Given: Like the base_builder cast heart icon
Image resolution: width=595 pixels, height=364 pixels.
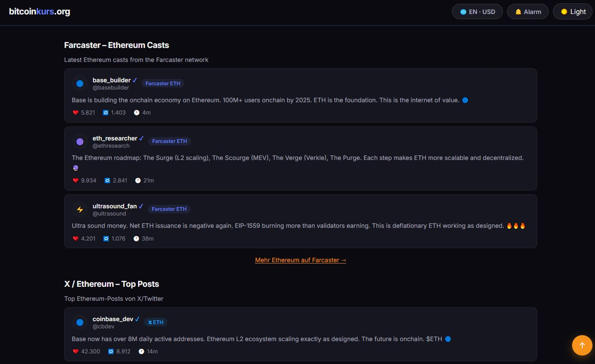Looking at the screenshot, I should point(76,112).
